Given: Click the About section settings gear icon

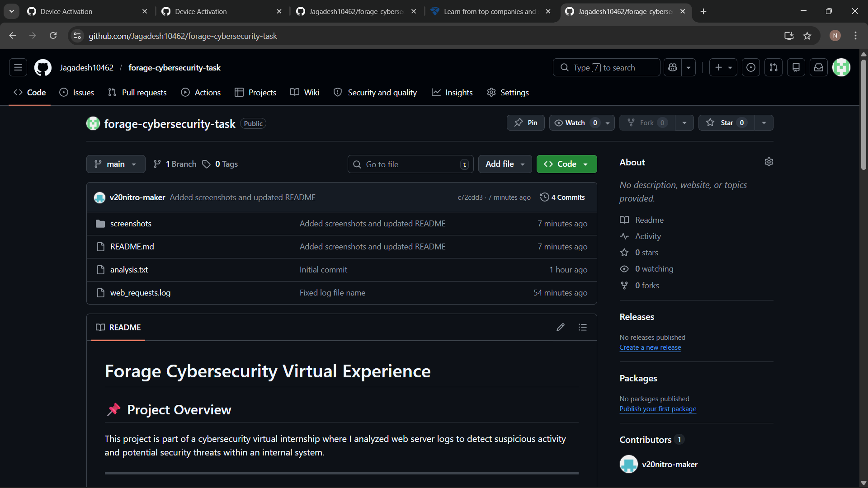Looking at the screenshot, I should [x=769, y=161].
